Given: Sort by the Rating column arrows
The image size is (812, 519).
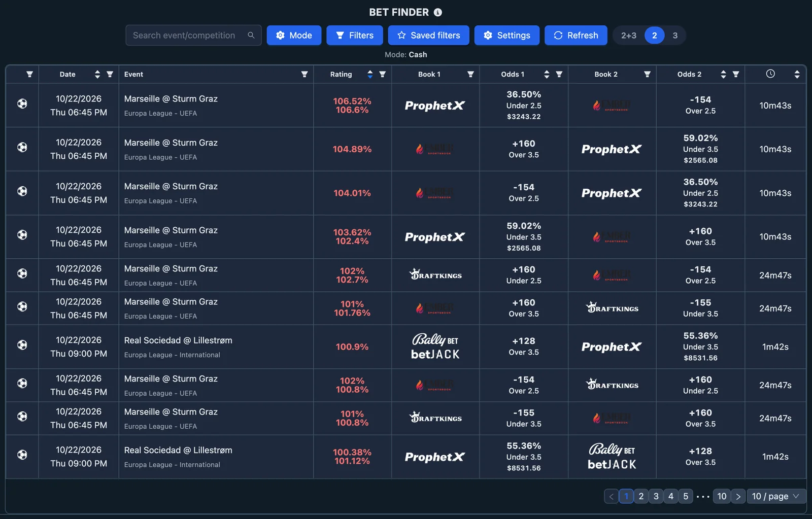Looking at the screenshot, I should point(370,74).
